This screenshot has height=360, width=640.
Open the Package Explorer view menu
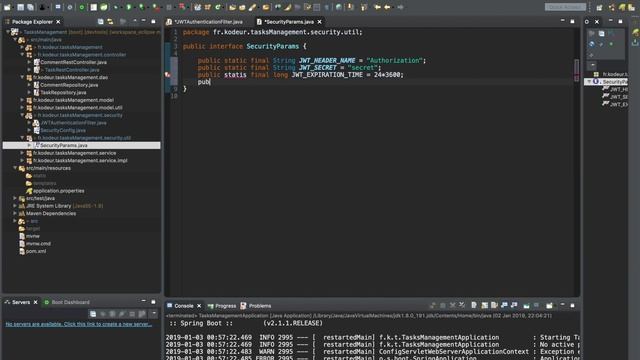point(134,21)
